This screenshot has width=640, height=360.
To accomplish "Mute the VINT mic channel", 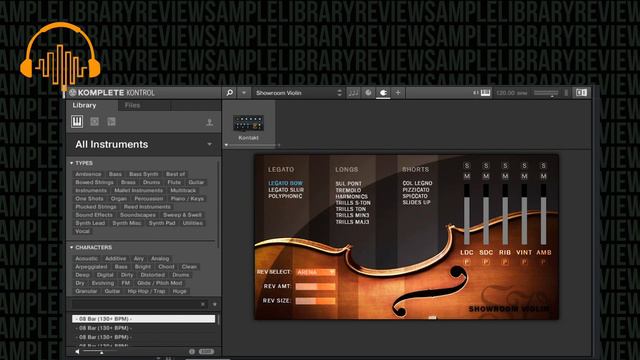I will coord(524,176).
